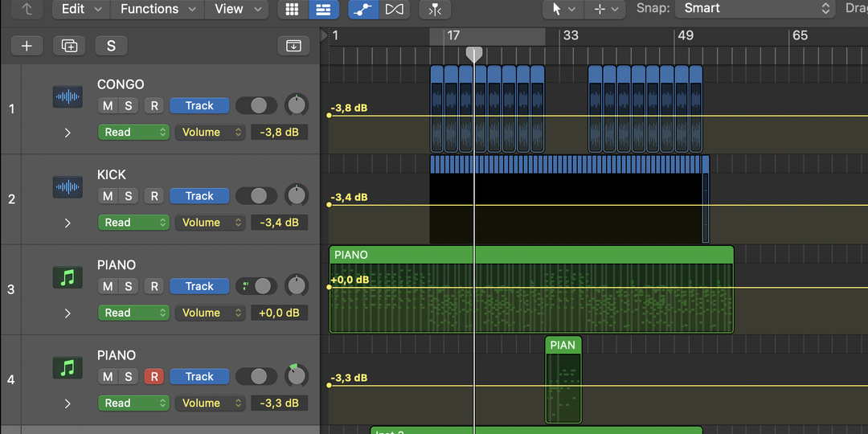This screenshot has height=434, width=868.
Task: Click track 3 PIANO Track automation button
Action: tap(199, 286)
